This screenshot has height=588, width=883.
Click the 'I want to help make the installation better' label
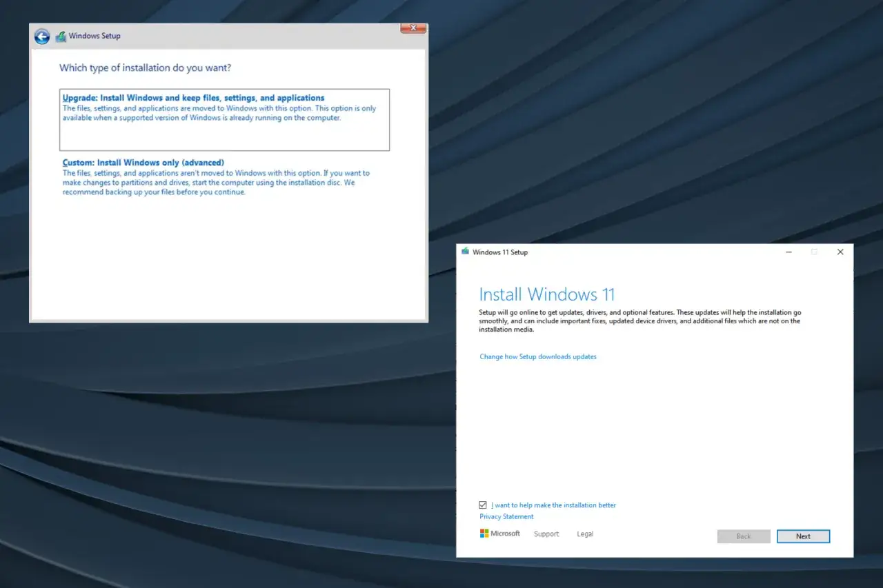pyautogui.click(x=553, y=505)
